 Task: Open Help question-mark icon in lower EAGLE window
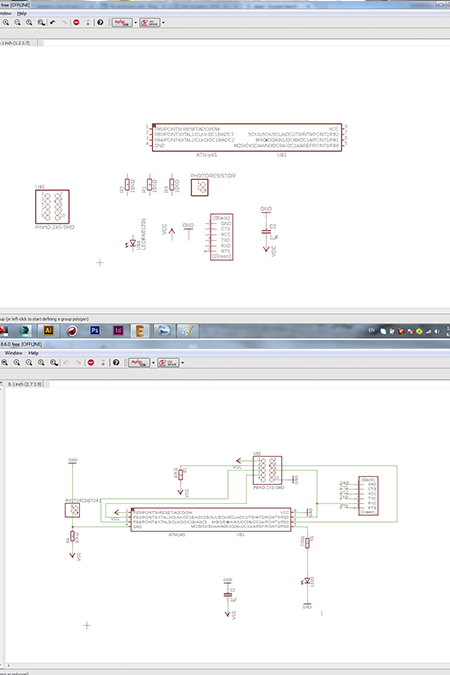click(116, 362)
